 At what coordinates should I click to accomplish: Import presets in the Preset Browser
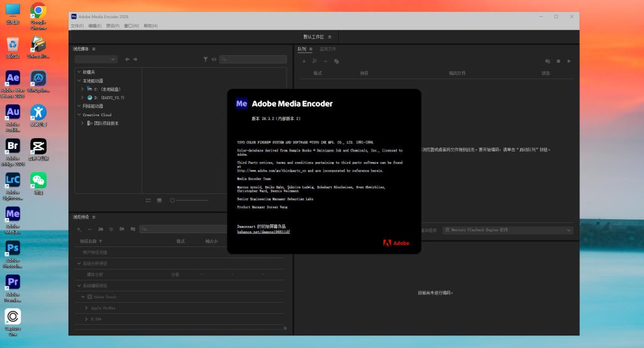coord(122,229)
